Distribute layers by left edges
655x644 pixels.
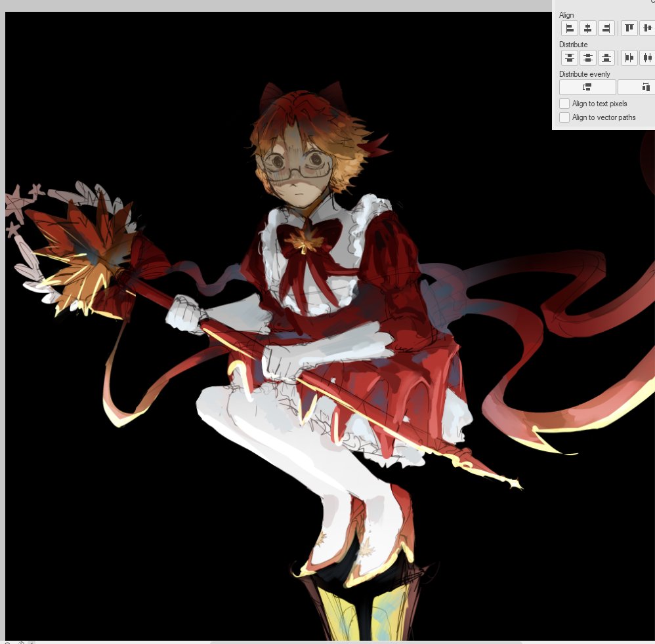coord(629,58)
